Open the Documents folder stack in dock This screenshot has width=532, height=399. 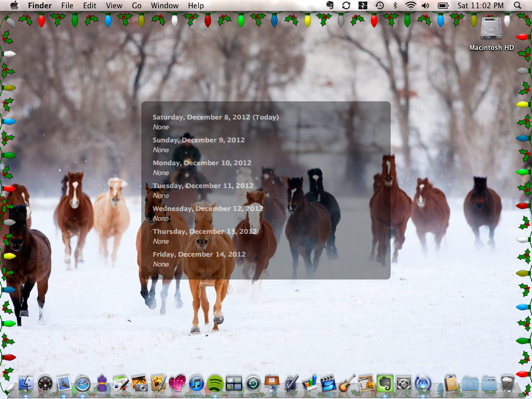tap(470, 384)
